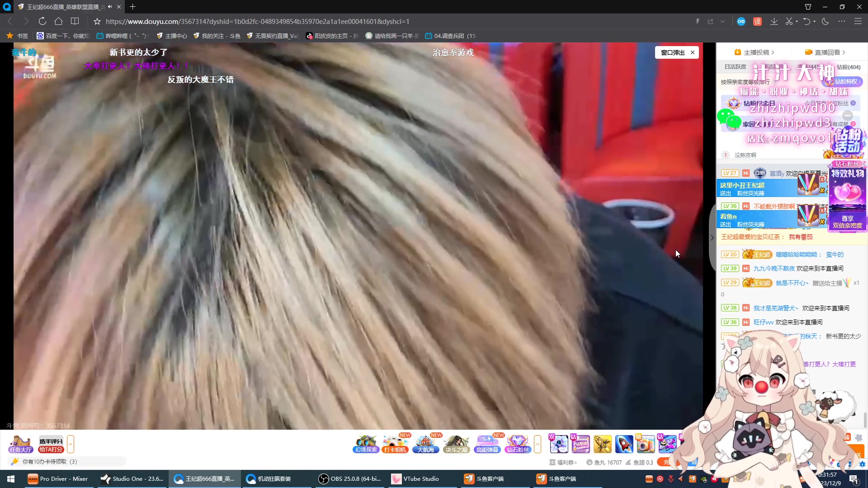Bookmark this page with the star icon
Viewport: 868px width, 488px height.
click(97, 21)
